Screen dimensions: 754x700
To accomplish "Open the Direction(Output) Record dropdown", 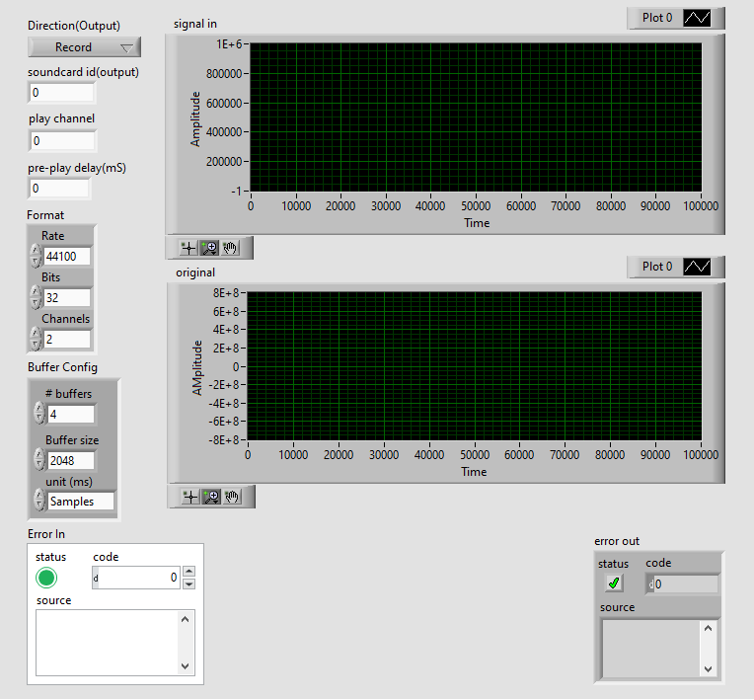I will click(84, 47).
